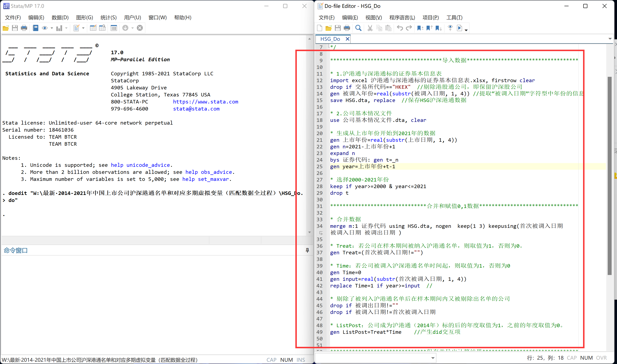
Task: Expand the New Do-file Editor dropdown arrow
Action: tap(83, 28)
